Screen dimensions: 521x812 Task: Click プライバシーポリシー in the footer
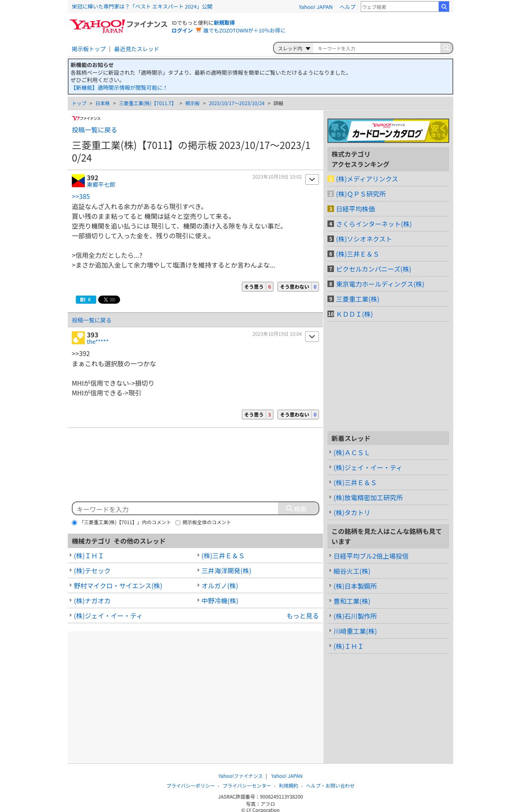(191, 786)
